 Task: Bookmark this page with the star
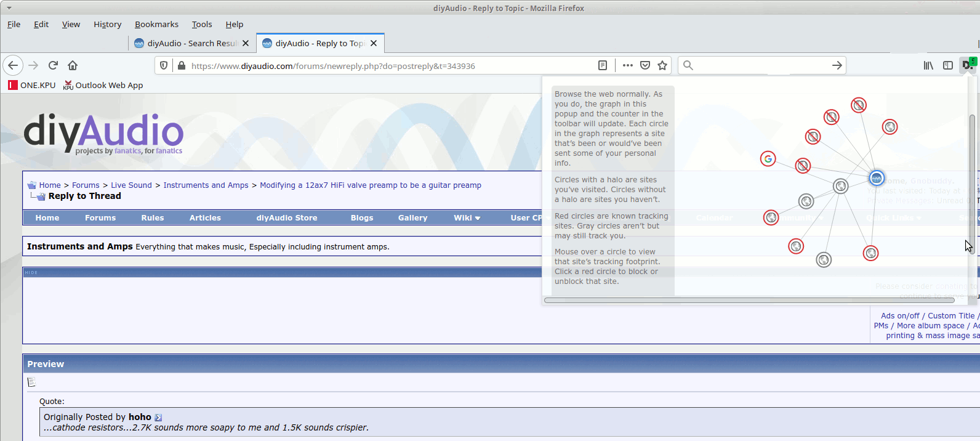662,65
